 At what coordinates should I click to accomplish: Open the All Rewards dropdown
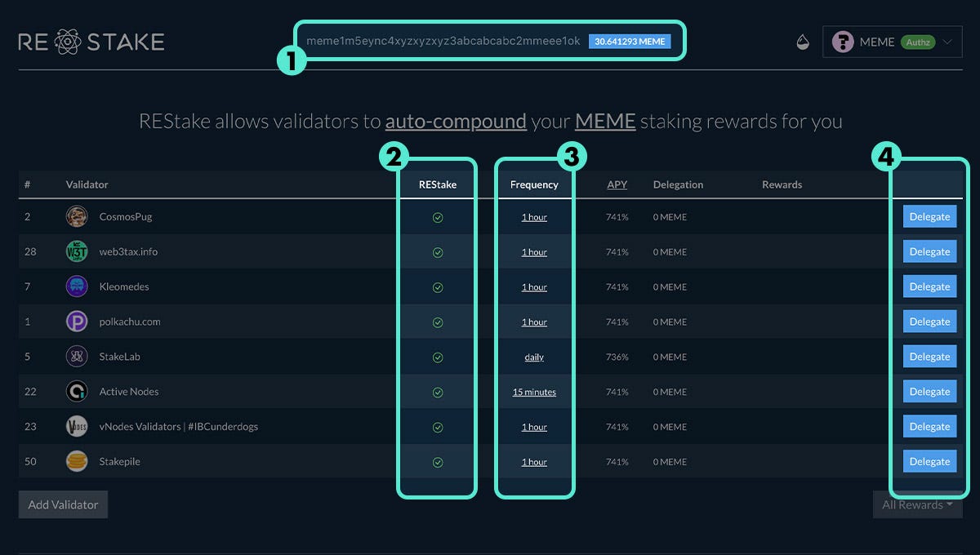(x=917, y=504)
